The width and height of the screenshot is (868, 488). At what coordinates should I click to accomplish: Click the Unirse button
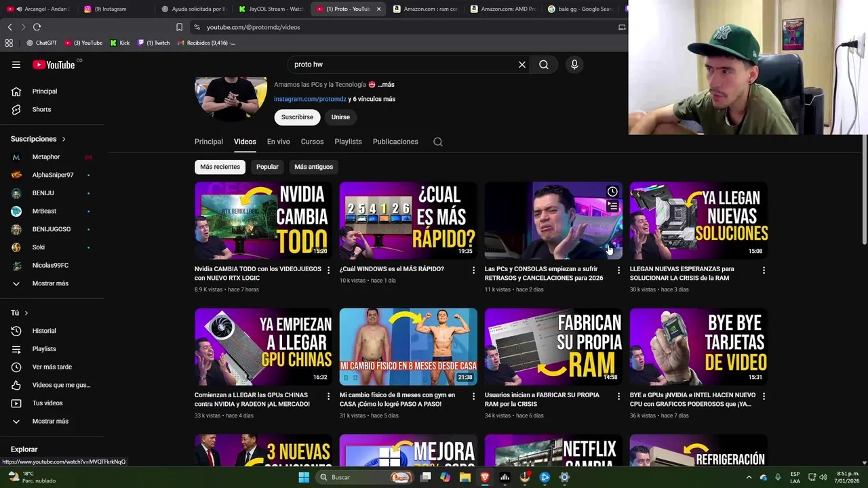pyautogui.click(x=340, y=117)
